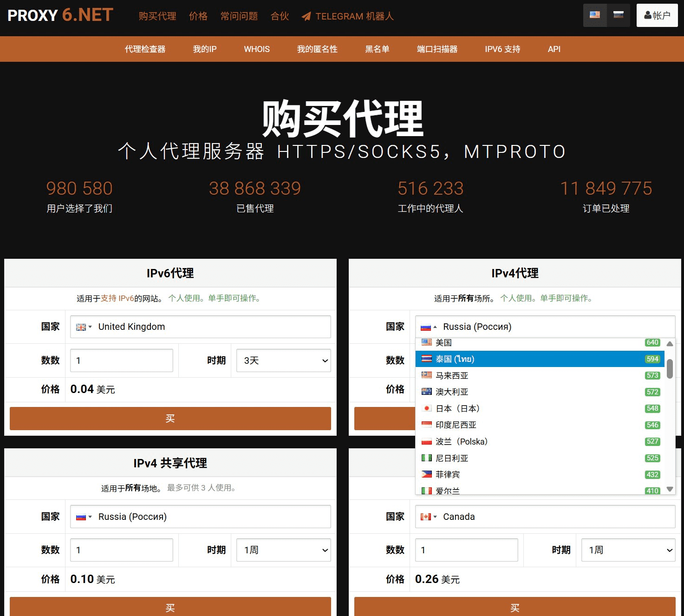Go to the WHOIS tool tab
The height and width of the screenshot is (616, 684).
(257, 49)
